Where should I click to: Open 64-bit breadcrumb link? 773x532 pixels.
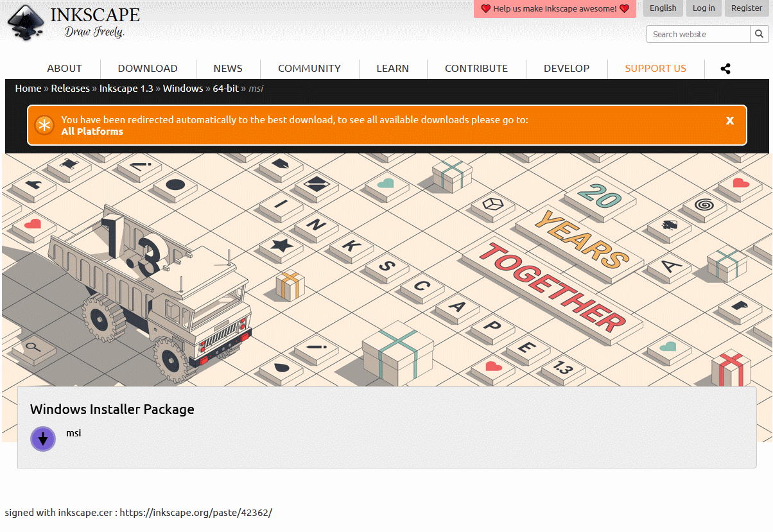coord(225,89)
